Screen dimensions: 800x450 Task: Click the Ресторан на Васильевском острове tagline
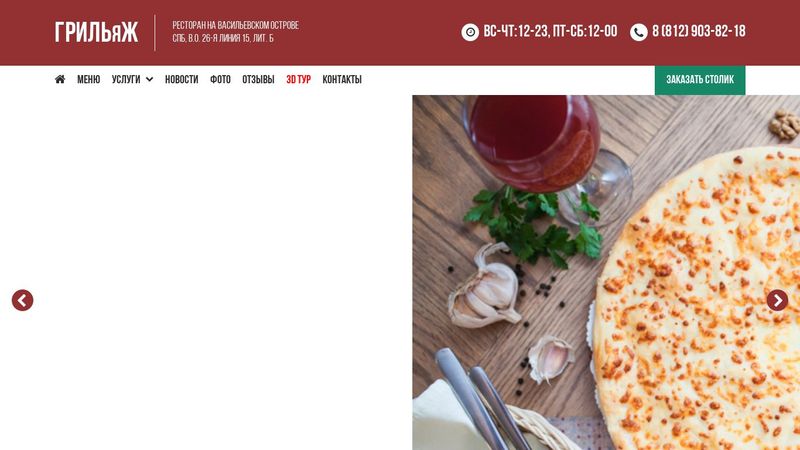click(235, 25)
